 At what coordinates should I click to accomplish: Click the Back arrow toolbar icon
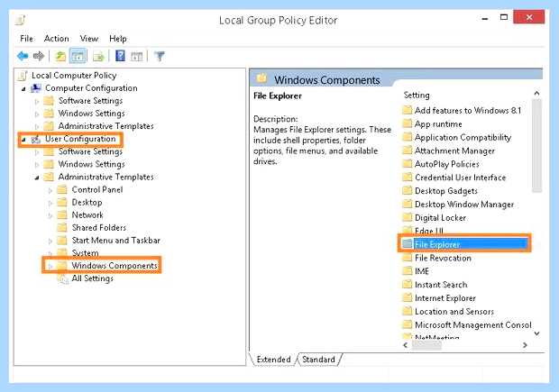[x=23, y=56]
